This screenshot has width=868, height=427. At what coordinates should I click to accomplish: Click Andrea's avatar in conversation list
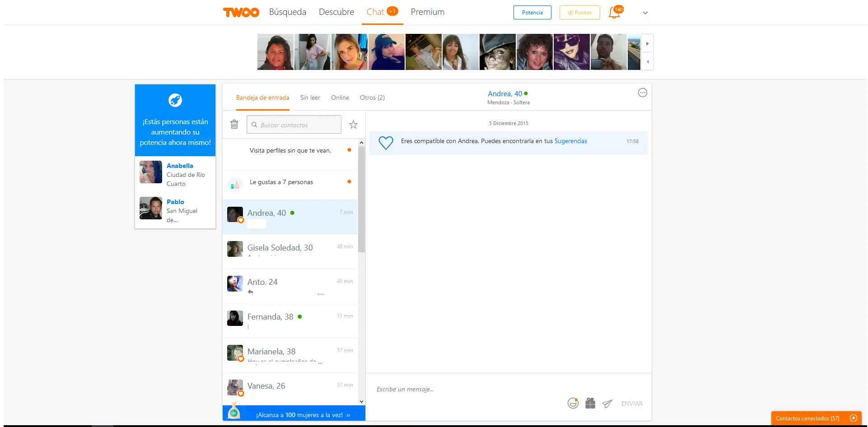tap(235, 214)
